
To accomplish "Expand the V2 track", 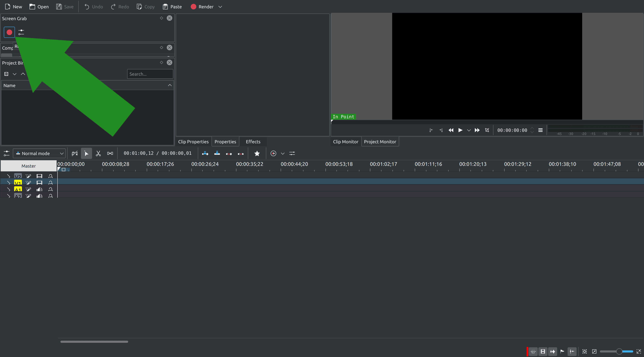I will [x=9, y=176].
